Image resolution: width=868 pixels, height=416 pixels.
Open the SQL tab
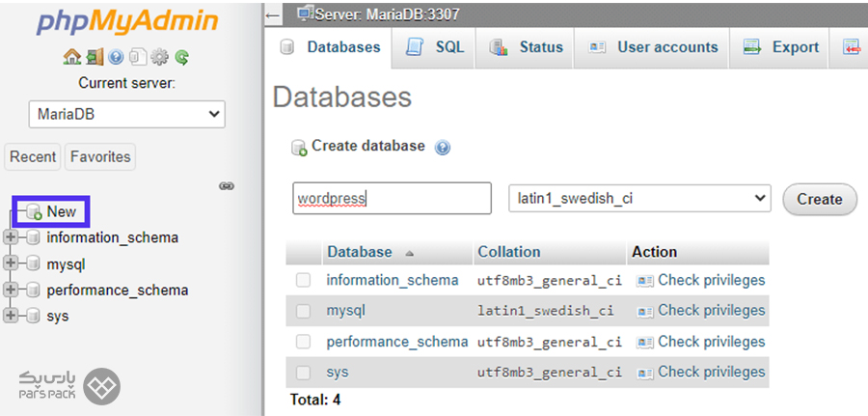coord(435,47)
